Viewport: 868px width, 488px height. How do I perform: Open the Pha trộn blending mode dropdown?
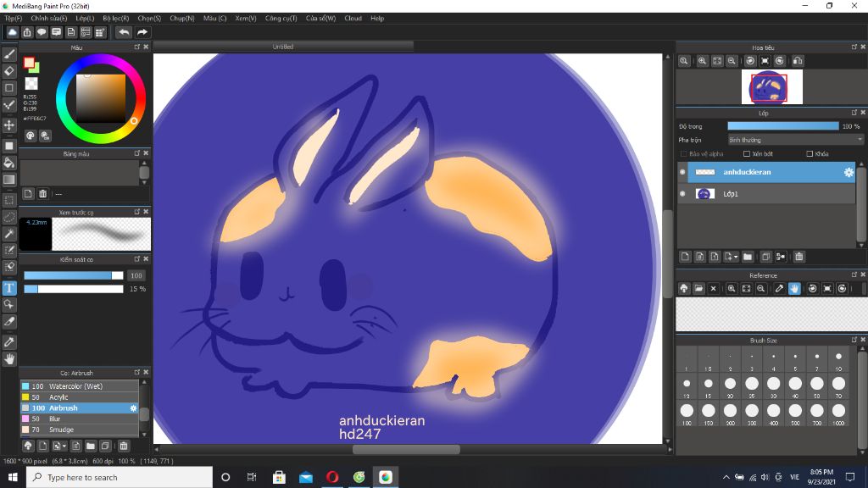pos(795,140)
